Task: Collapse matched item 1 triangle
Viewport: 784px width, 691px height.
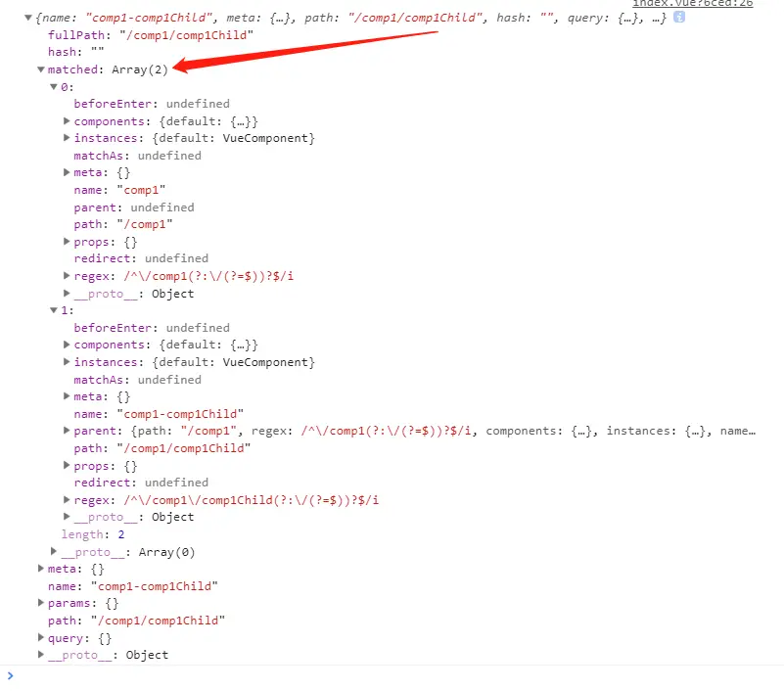Action: [54, 310]
